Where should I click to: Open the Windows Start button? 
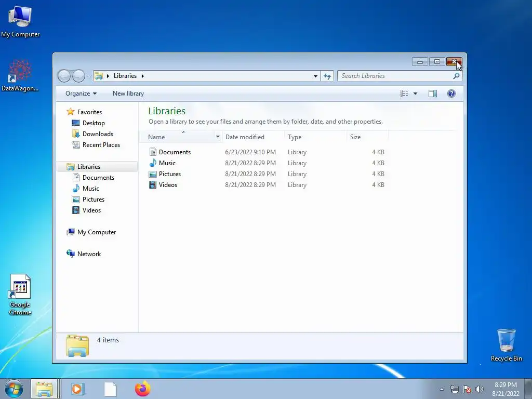[x=14, y=389]
